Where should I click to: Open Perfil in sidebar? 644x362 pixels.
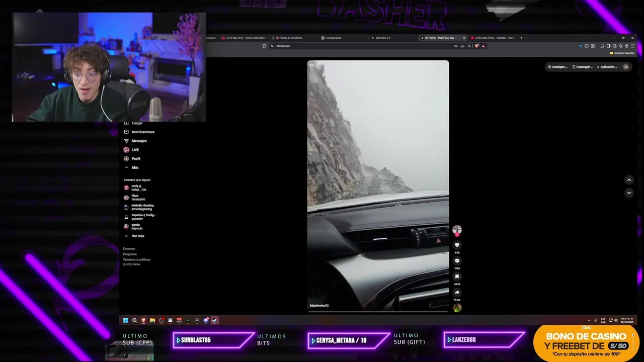(x=132, y=158)
